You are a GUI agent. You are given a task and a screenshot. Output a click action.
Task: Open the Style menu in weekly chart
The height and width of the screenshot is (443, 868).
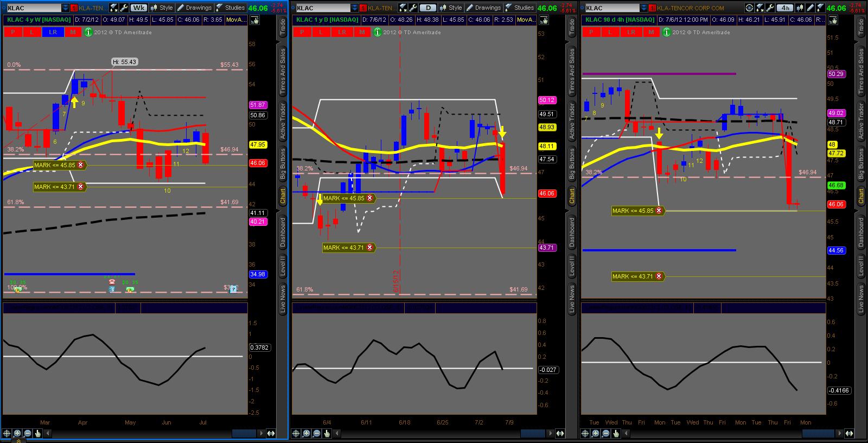[x=161, y=8]
